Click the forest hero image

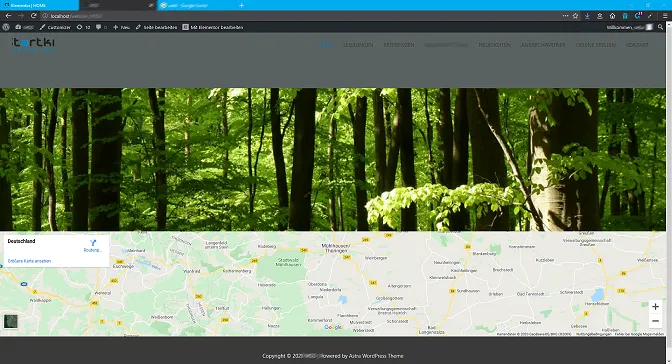tap(333, 159)
